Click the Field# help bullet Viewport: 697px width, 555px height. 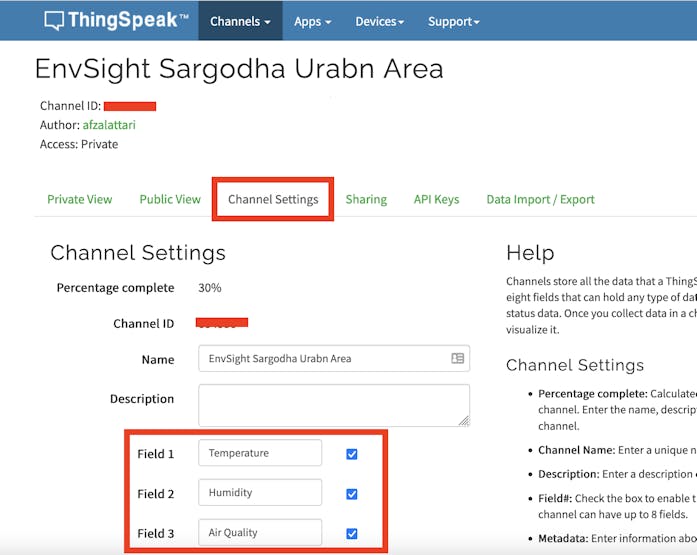[x=617, y=506]
